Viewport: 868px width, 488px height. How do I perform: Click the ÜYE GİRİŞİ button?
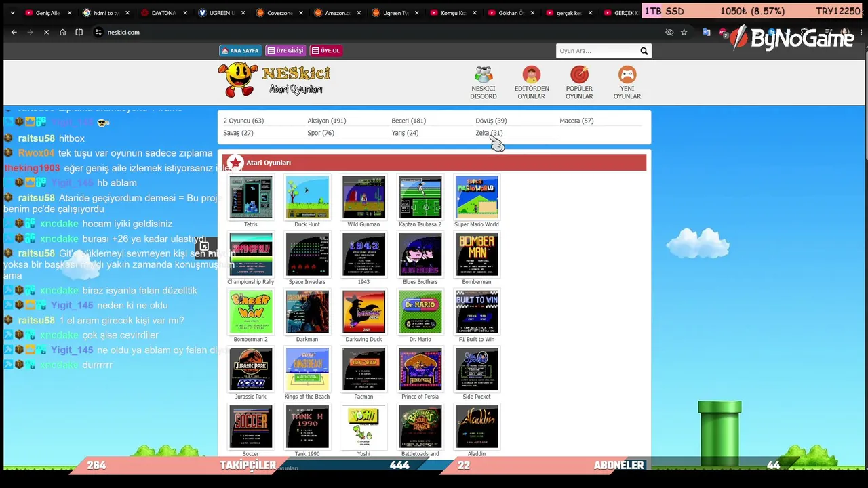(x=285, y=51)
